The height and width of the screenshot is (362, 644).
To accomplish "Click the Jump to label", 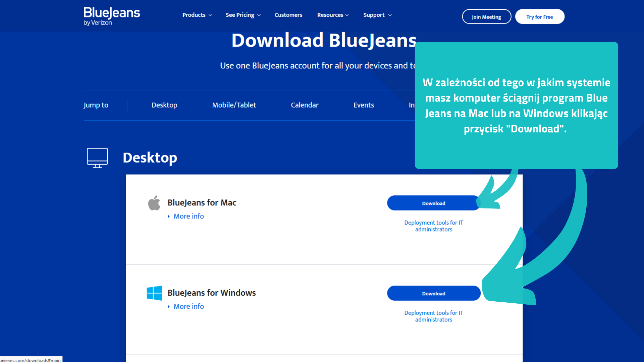I will (x=96, y=105).
